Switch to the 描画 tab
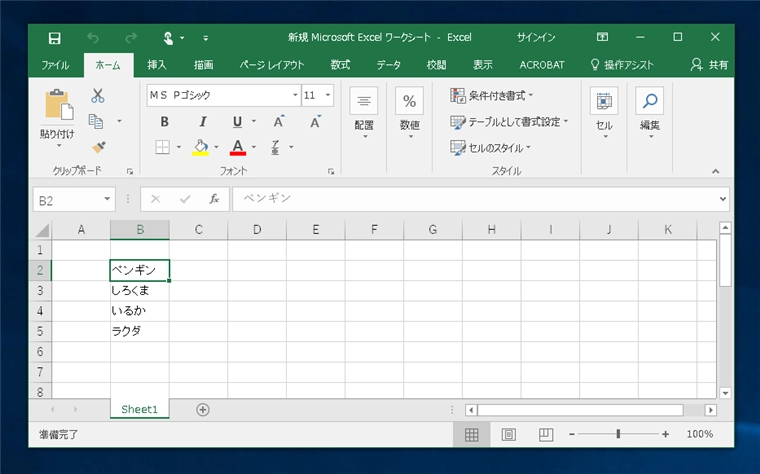760x474 pixels. click(204, 65)
